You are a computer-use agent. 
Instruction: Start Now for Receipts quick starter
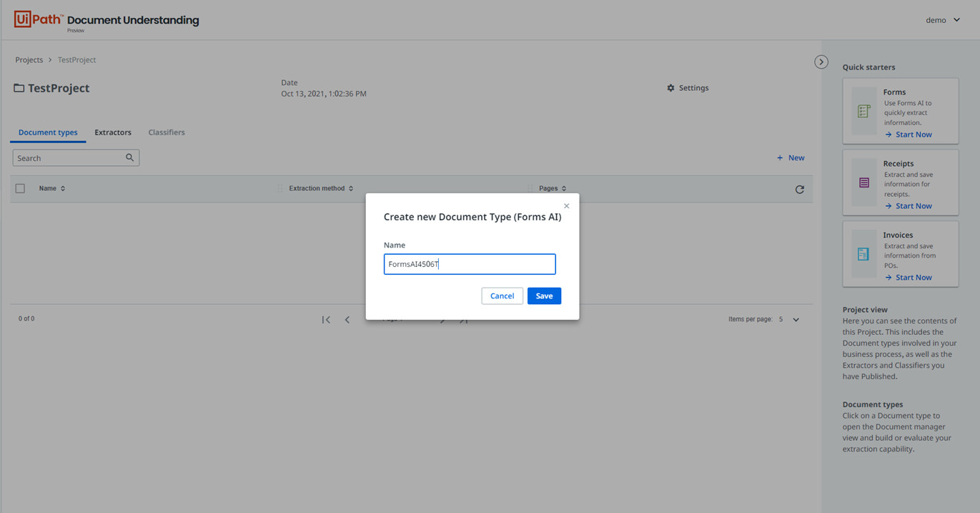click(909, 206)
